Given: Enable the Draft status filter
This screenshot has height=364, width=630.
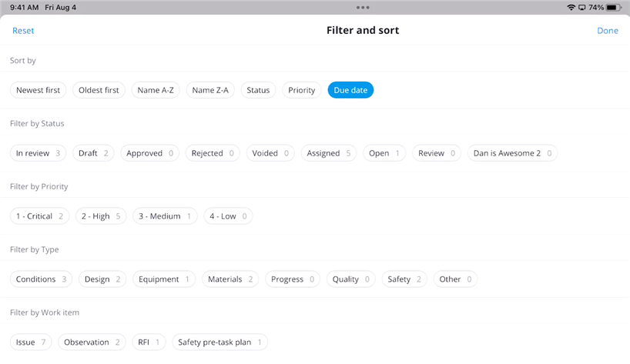Looking at the screenshot, I should [93, 153].
